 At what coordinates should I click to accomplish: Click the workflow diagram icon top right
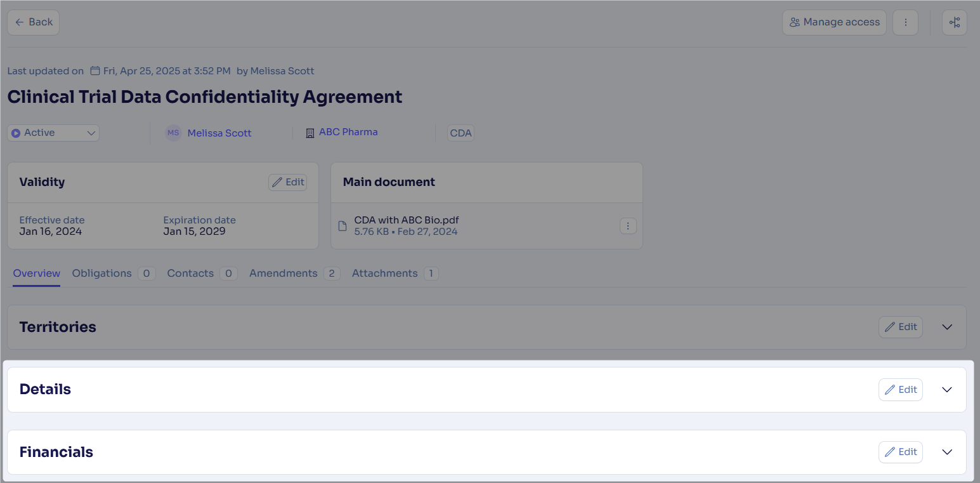click(954, 22)
